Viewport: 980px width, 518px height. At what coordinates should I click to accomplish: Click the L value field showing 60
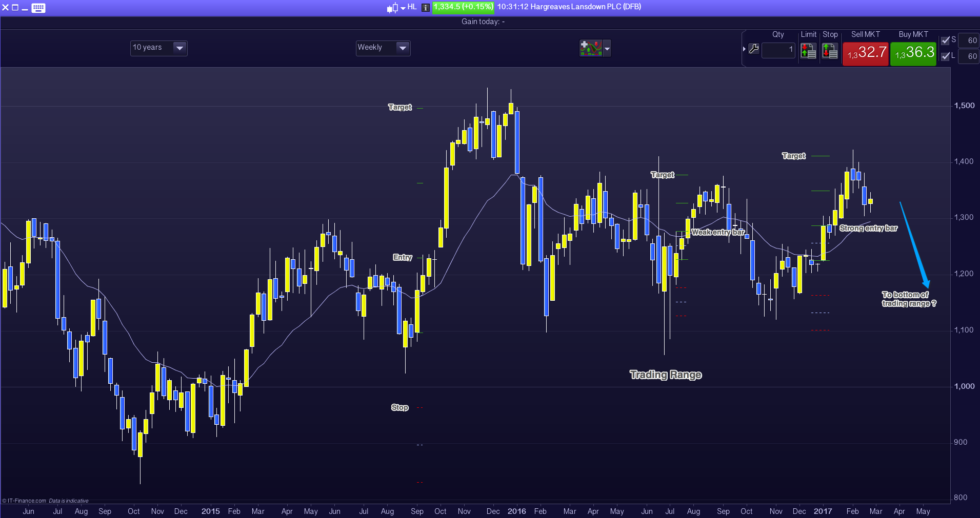point(969,56)
